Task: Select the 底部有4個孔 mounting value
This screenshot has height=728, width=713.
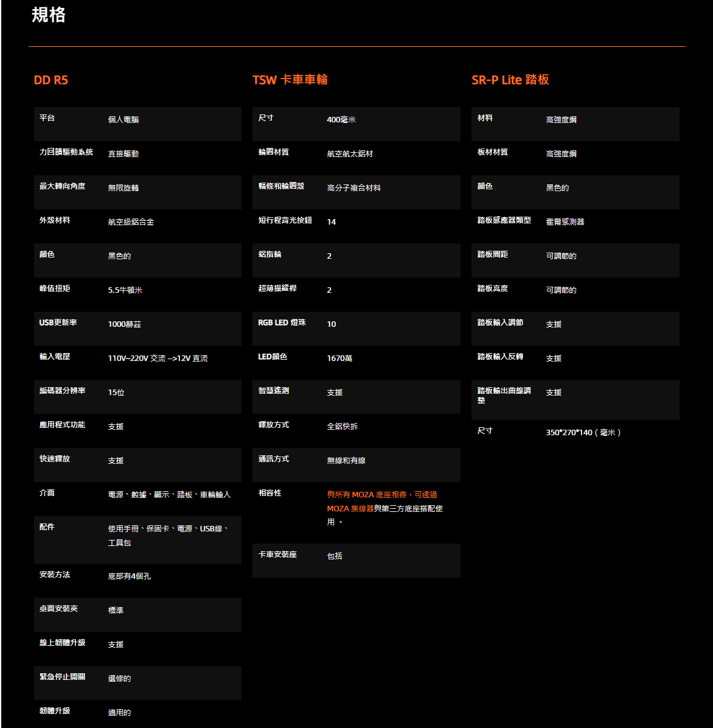Action: pos(130,576)
